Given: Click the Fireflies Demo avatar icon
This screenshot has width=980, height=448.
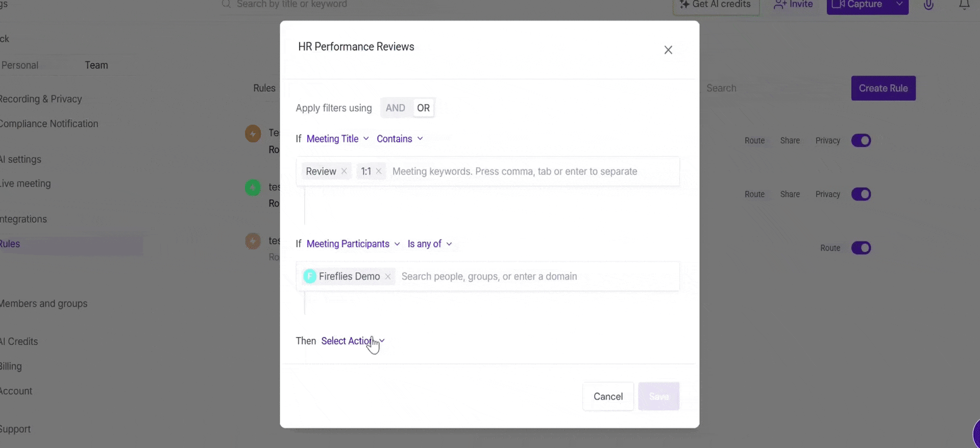Looking at the screenshot, I should [x=309, y=277].
